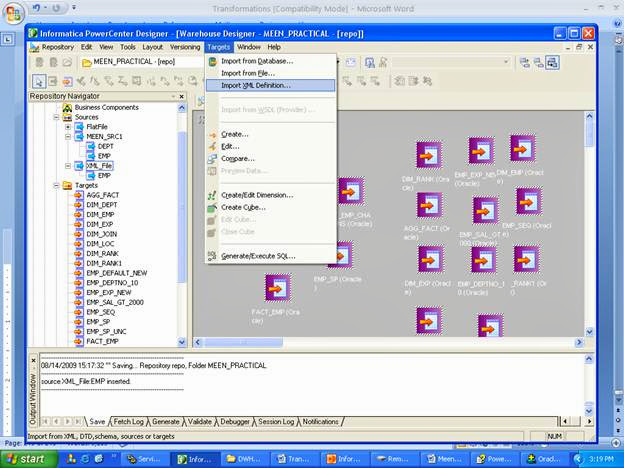Screen dimensions: 624x468
Task: Click the EMP_EXP_NEW target icon in workspace
Action: tap(481, 151)
